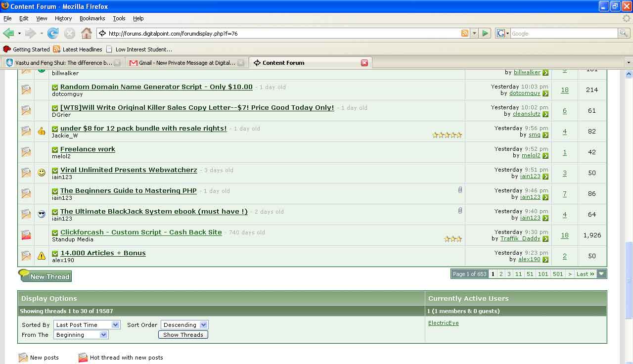Open the Sorted By dropdown
Viewport: 633px width, 364px height.
click(x=87, y=325)
